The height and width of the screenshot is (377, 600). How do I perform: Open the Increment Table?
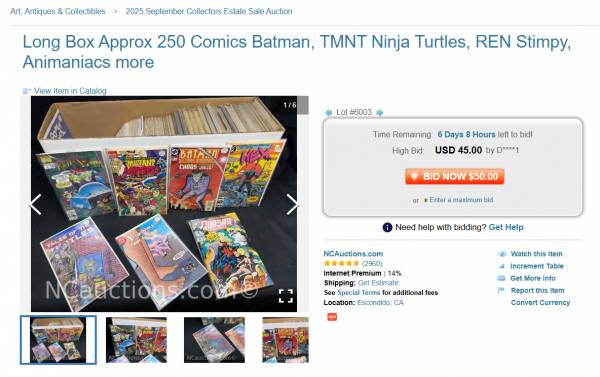click(x=537, y=266)
